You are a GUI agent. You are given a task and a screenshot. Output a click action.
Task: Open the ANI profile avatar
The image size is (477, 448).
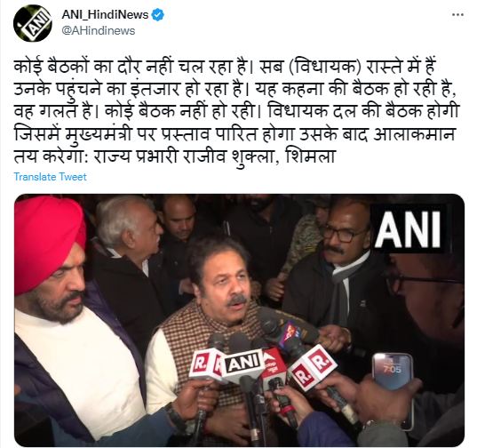point(32,23)
